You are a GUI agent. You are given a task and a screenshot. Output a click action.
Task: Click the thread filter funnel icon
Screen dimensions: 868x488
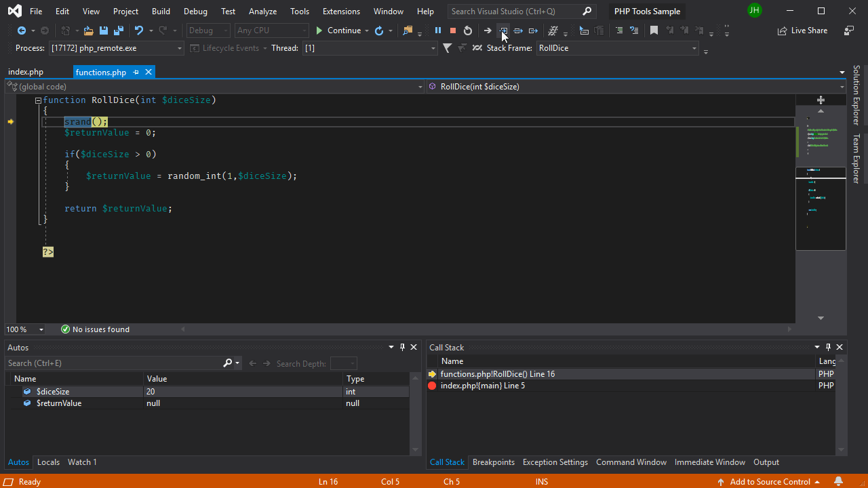coord(448,48)
